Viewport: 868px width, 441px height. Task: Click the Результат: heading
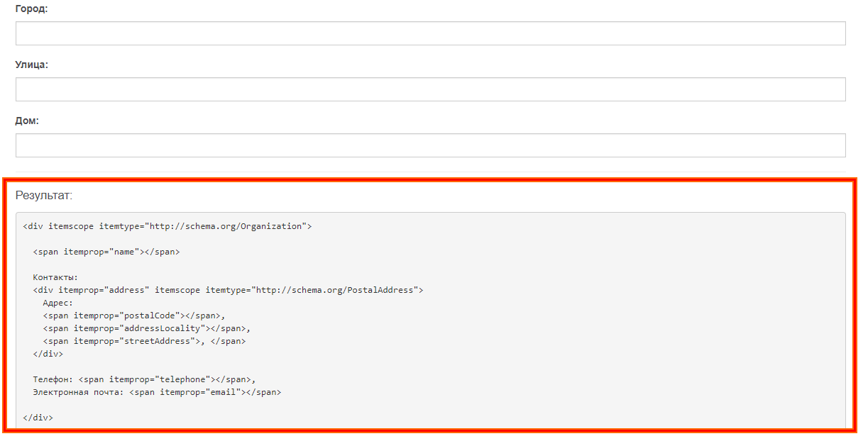44,195
